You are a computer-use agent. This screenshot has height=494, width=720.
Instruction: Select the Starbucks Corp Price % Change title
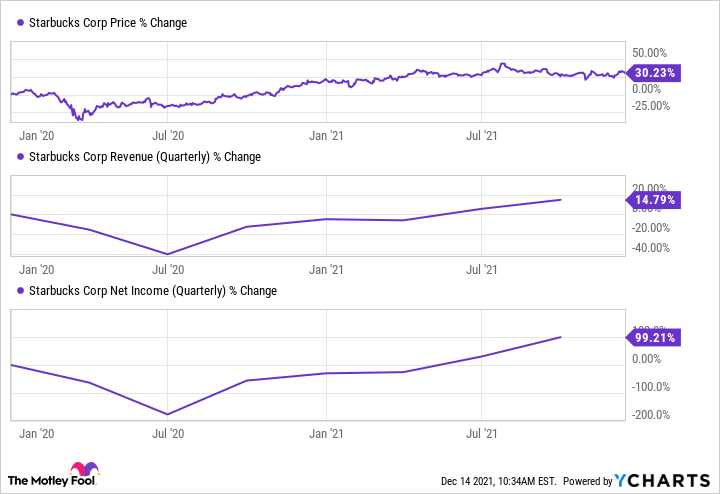pyautogui.click(x=108, y=22)
